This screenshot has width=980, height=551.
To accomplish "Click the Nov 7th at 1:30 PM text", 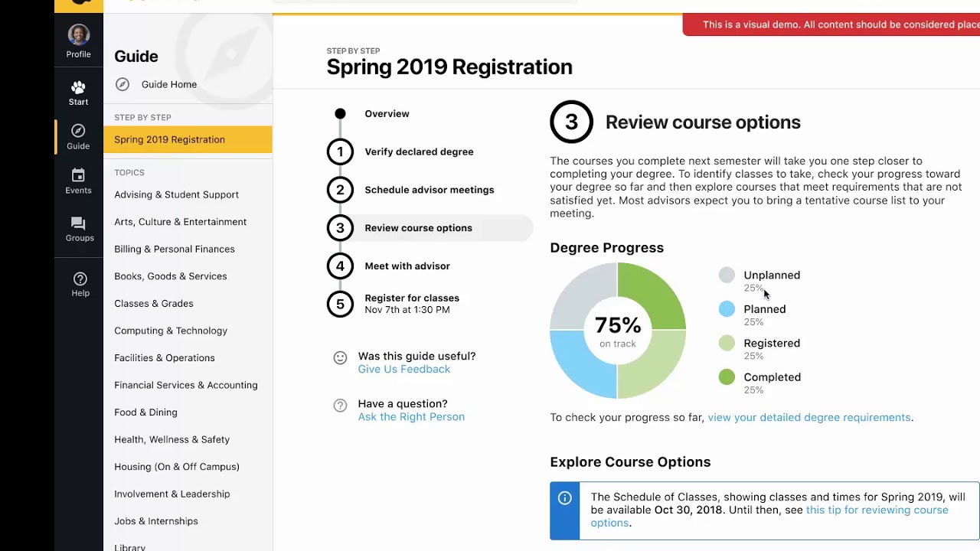I will [407, 310].
